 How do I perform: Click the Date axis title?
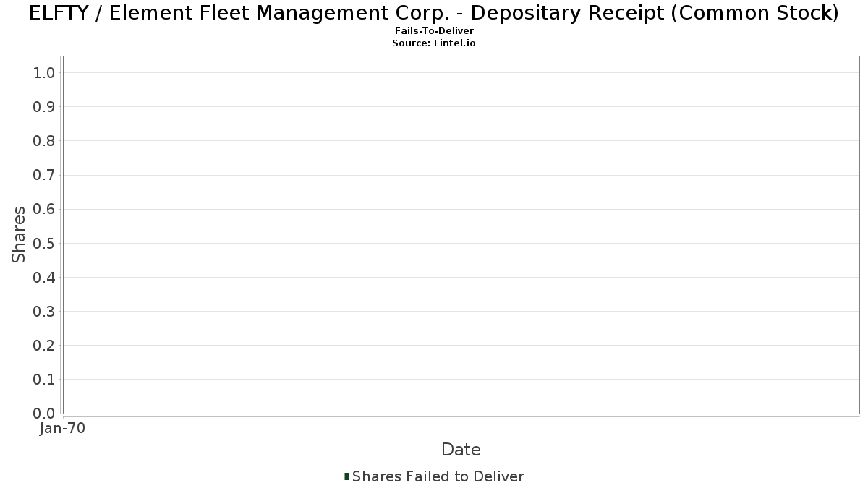[461, 450]
